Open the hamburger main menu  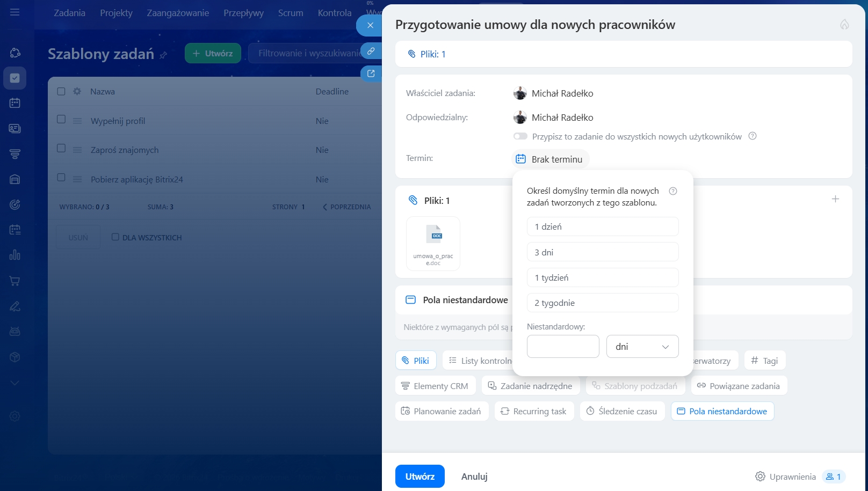15,12
